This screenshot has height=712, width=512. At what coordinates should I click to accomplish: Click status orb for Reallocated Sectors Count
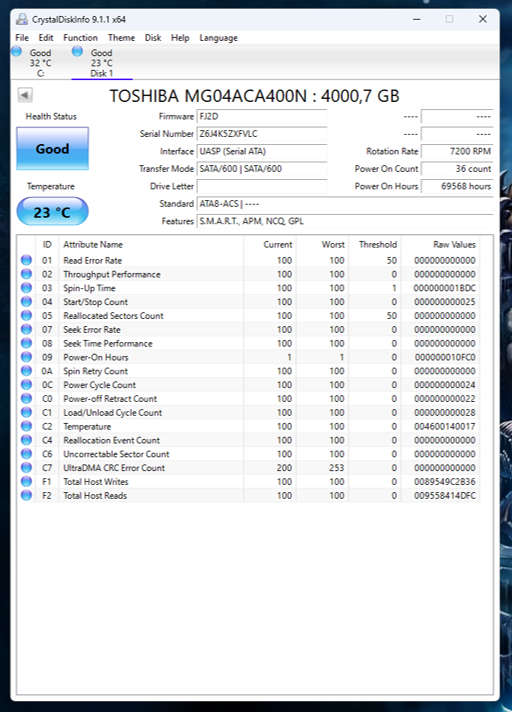pyautogui.click(x=26, y=316)
